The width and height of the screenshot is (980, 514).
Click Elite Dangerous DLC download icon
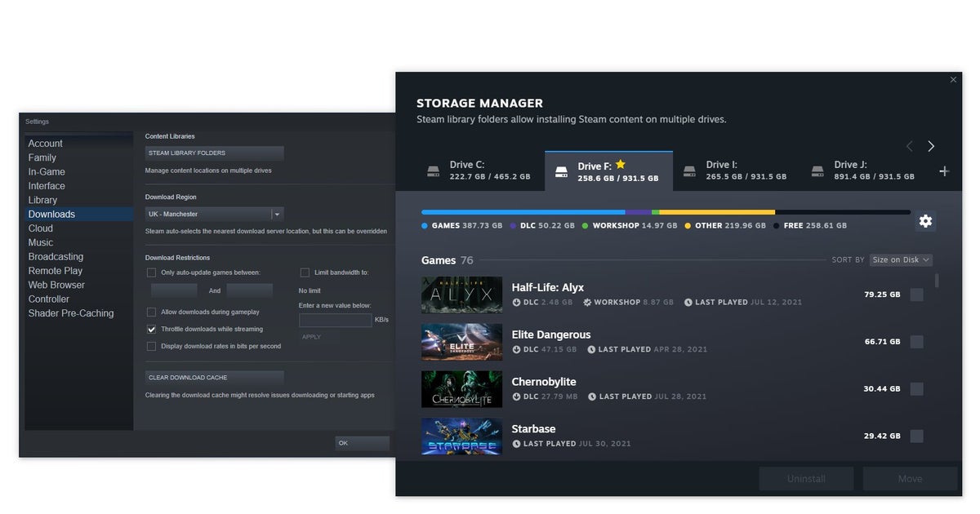pos(516,349)
